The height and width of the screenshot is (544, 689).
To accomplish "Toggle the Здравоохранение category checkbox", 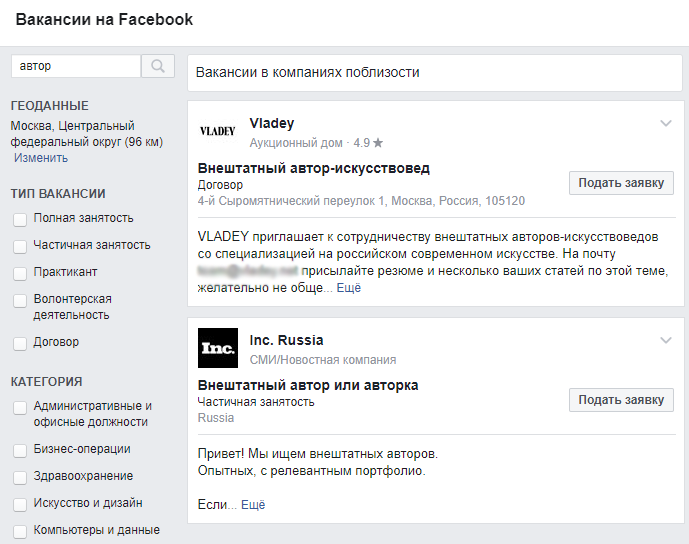I will (x=20, y=477).
